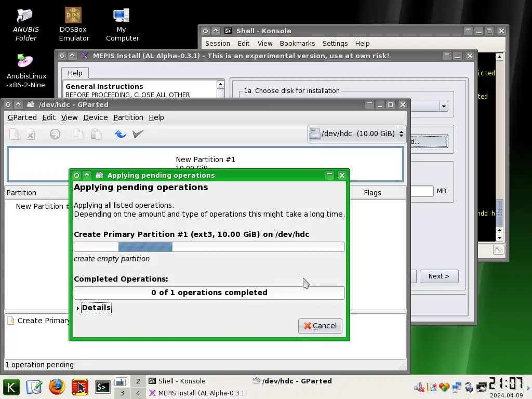The height and width of the screenshot is (399, 532).
Task: Open the View menu in GParted
Action: (69, 117)
